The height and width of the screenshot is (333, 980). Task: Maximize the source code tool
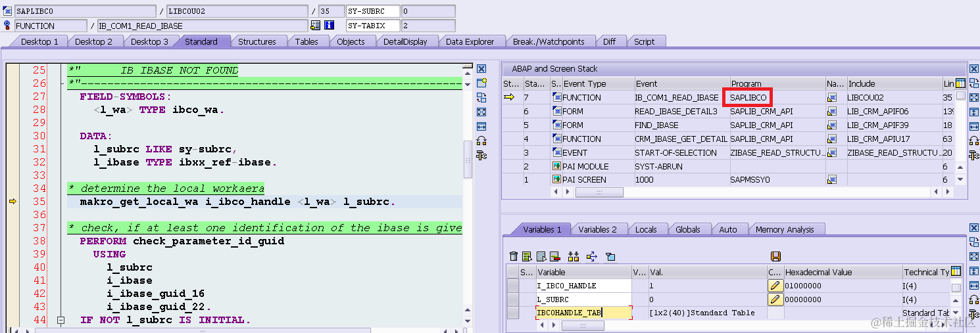pos(481,112)
